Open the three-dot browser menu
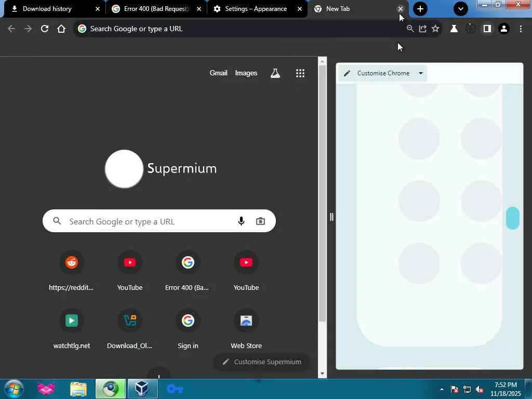 click(x=521, y=29)
